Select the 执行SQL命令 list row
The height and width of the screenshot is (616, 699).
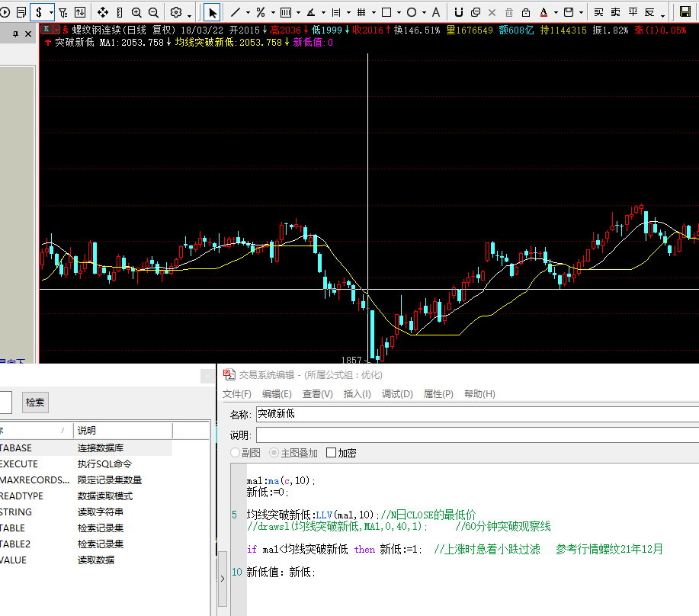[86, 464]
